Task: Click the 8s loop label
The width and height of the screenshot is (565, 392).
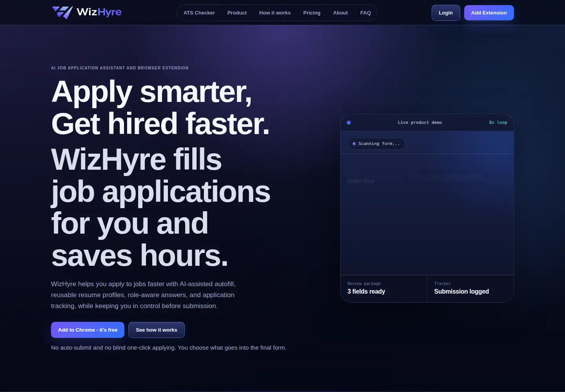Action: [498, 123]
